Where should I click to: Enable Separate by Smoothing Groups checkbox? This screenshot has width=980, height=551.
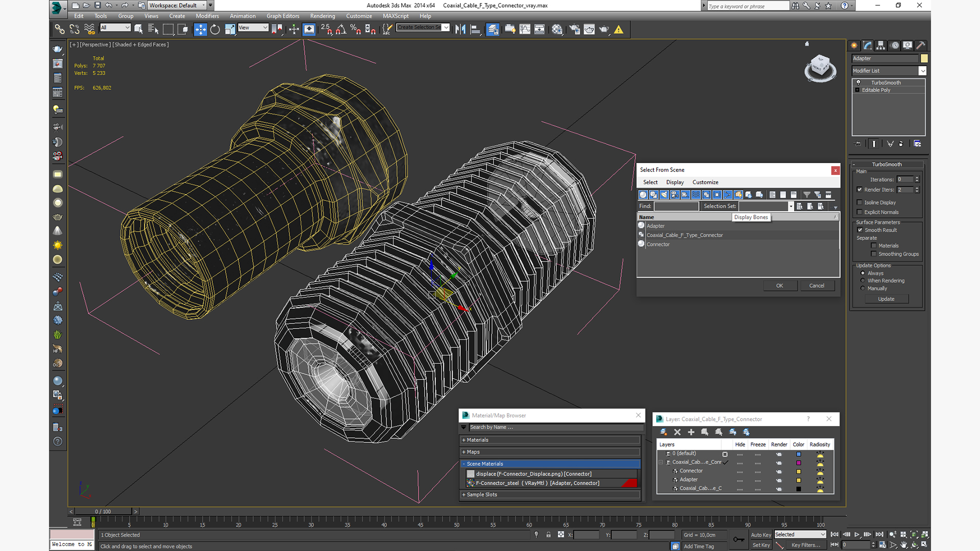pyautogui.click(x=874, y=254)
